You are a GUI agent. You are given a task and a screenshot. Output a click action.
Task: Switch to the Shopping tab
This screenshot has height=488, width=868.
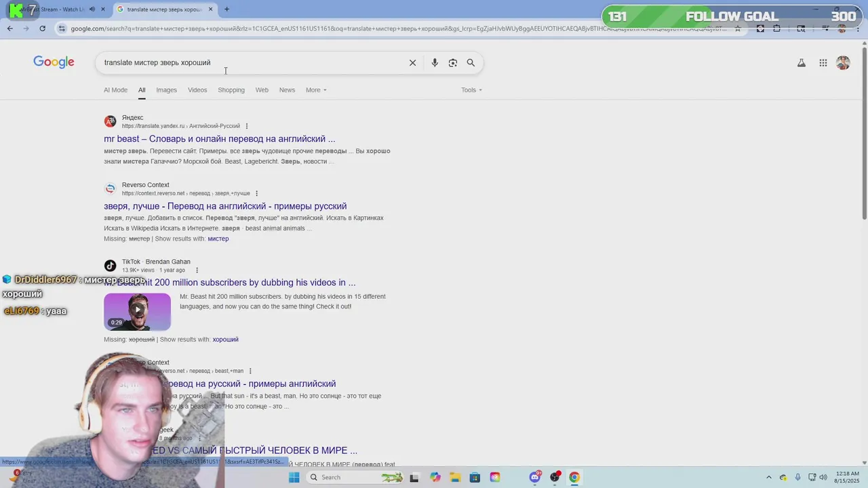[231, 89]
